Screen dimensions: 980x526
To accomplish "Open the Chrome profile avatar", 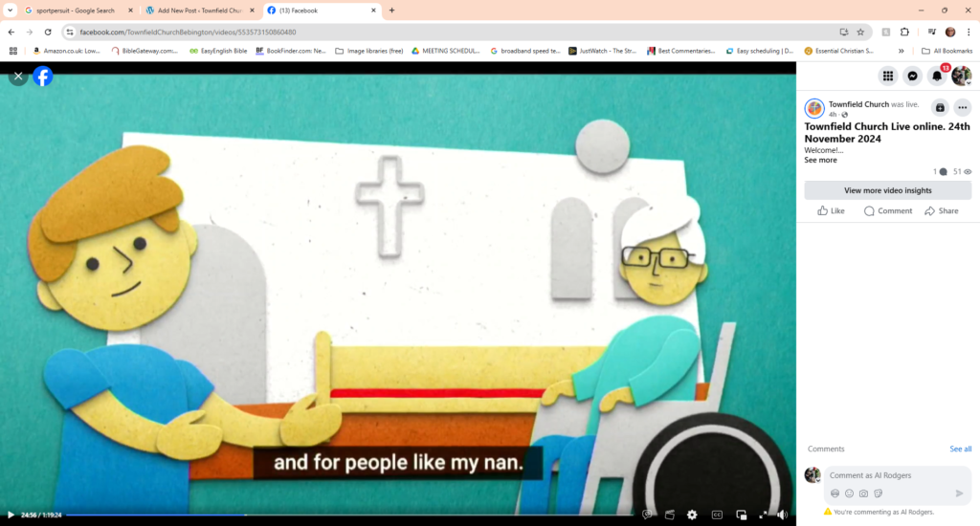I will 950,32.
